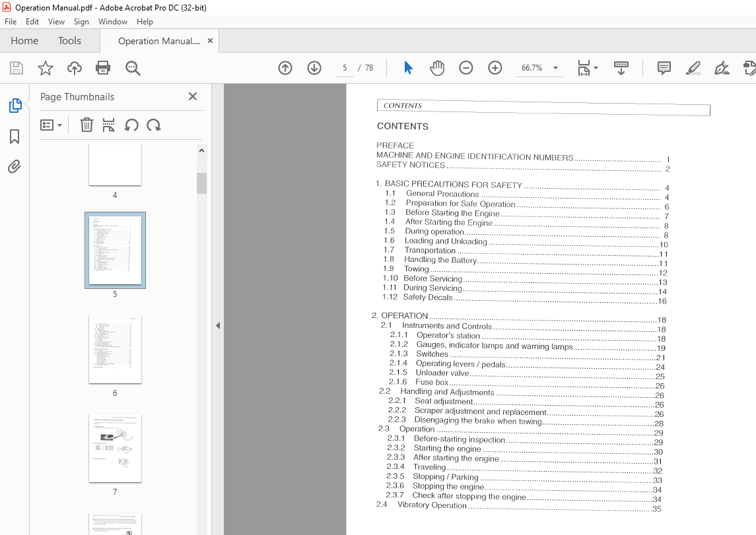
Task: Open Find text magnifier icon
Action: [133, 68]
